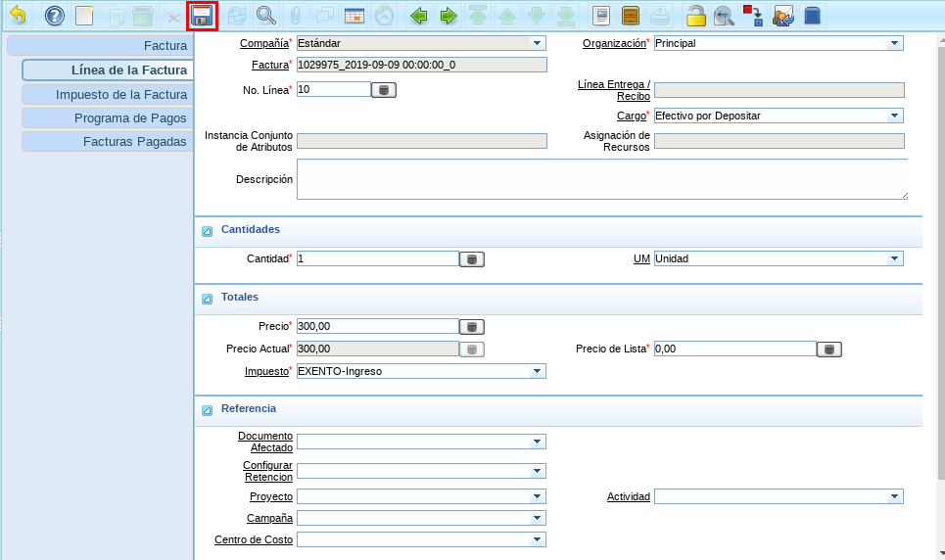This screenshot has width=945, height=560.
Task: Toggle grid view from the toolbar
Action: click(x=354, y=16)
